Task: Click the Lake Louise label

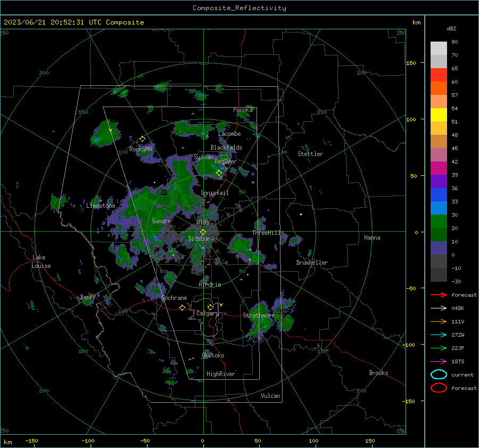Action: pos(41,262)
